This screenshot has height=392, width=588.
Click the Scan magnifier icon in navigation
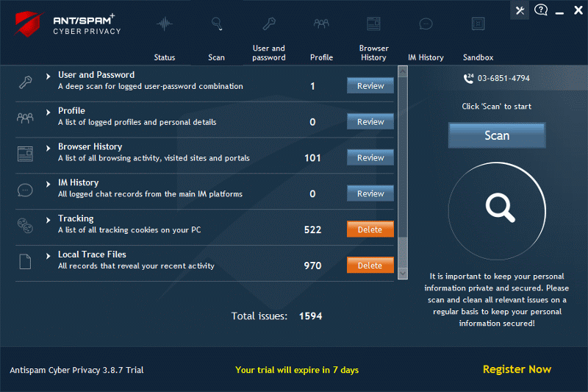pos(217,24)
